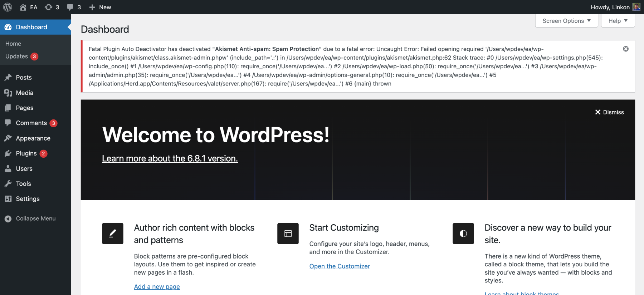Click the Plugins badge showing 2
This screenshot has width=644, height=295.
[x=43, y=153]
